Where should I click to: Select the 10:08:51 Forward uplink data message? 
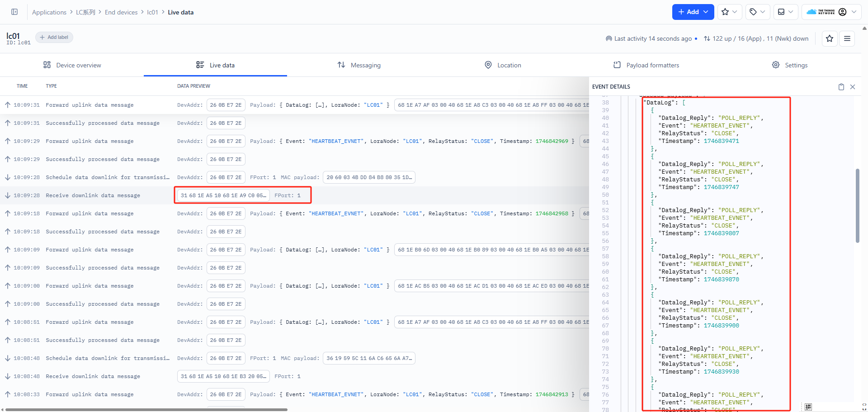point(294,322)
